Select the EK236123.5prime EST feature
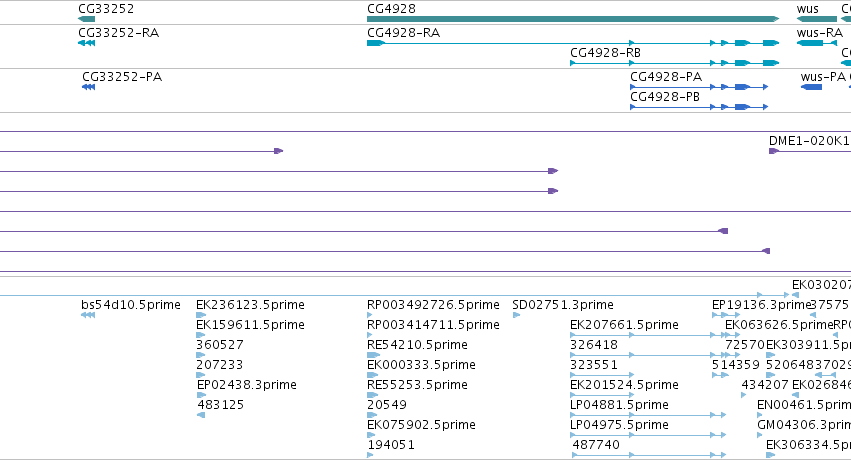This screenshot has width=851, height=460. (201, 315)
